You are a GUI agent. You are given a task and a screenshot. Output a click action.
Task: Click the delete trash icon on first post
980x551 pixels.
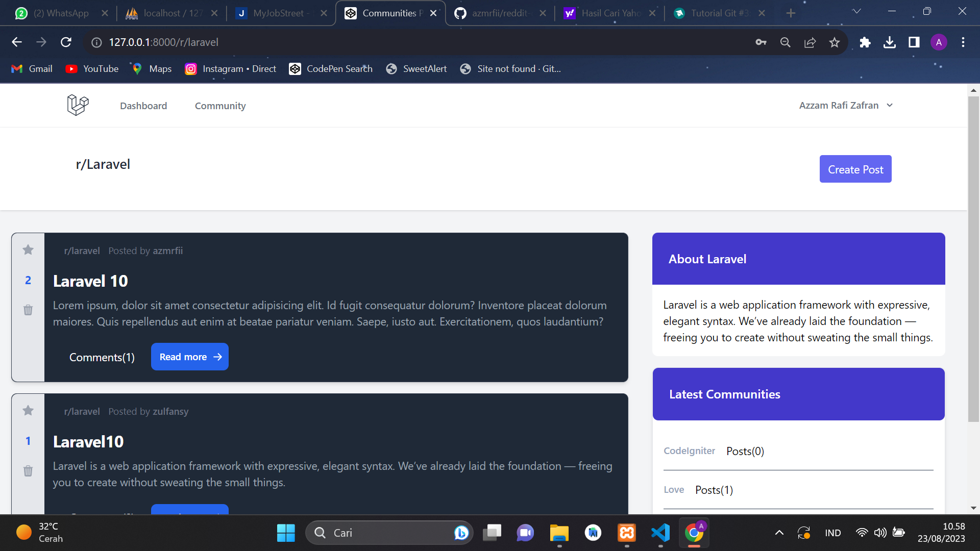click(28, 310)
